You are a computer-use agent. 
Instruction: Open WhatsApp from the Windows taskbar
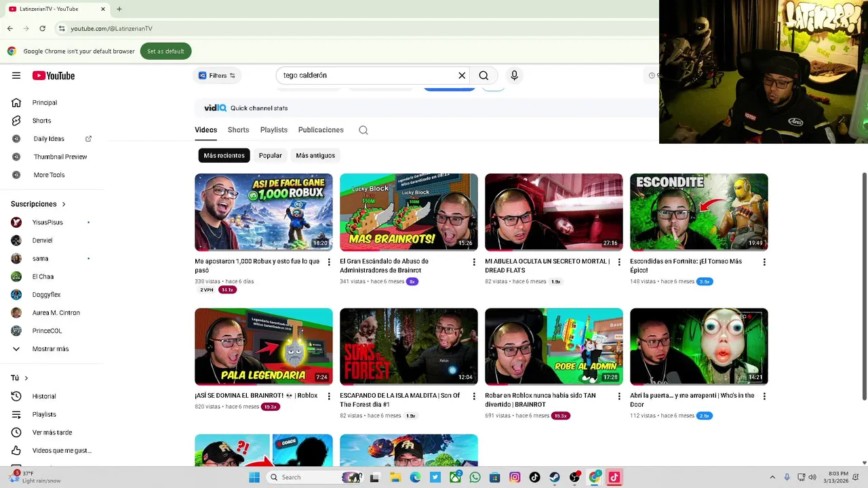(x=475, y=477)
